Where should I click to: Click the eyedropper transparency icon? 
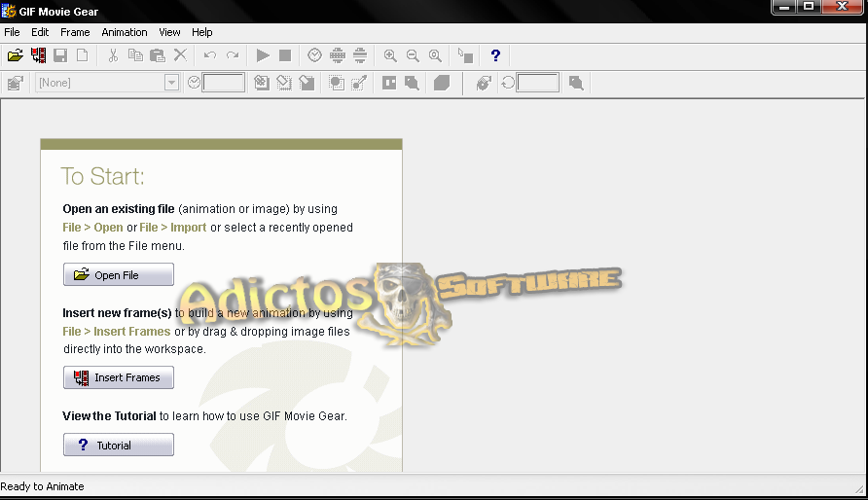point(359,83)
